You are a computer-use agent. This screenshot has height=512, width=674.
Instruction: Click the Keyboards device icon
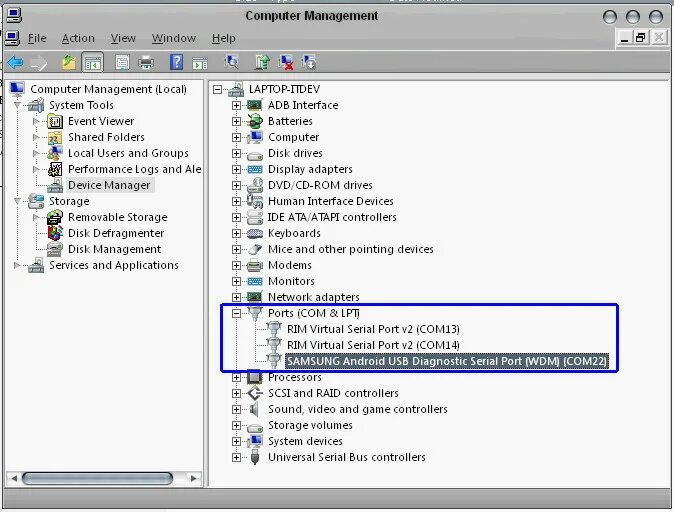[255, 233]
